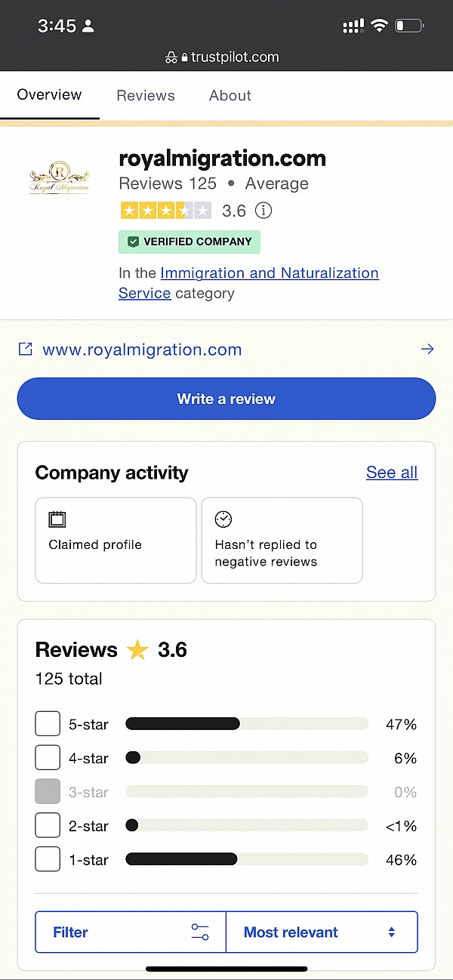Tap the 47% value
Screen dimensions: 453x980
(x=401, y=725)
